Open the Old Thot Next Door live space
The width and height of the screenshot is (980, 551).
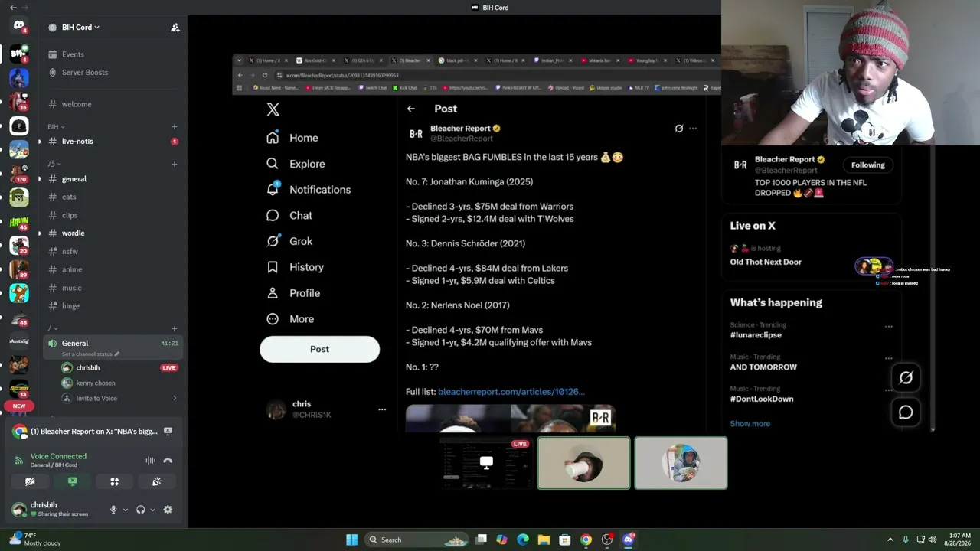766,262
